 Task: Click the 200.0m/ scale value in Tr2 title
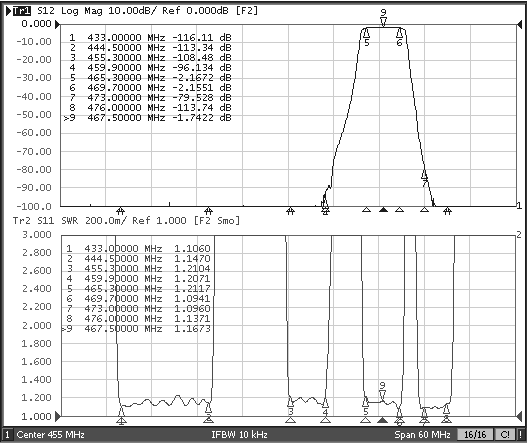click(106, 221)
